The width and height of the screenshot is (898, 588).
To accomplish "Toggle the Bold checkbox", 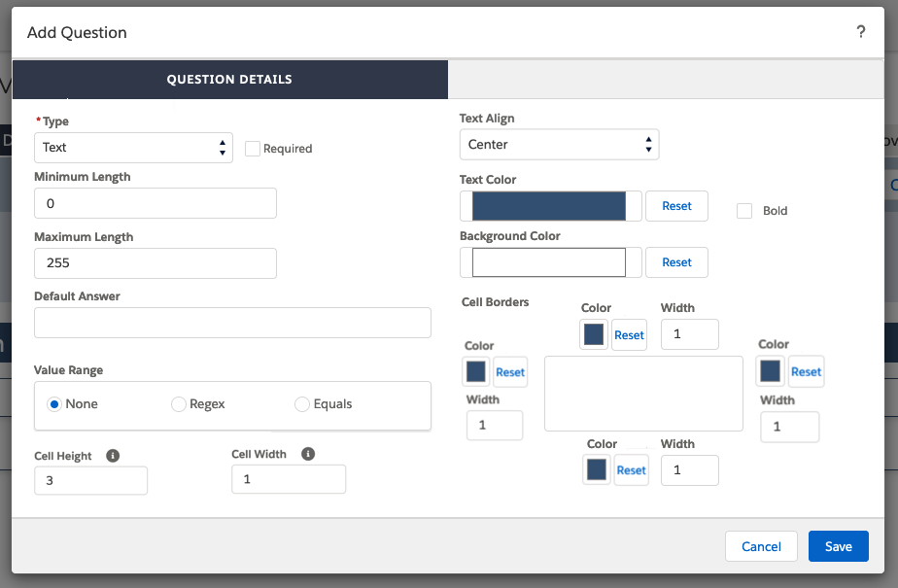I will [x=744, y=211].
